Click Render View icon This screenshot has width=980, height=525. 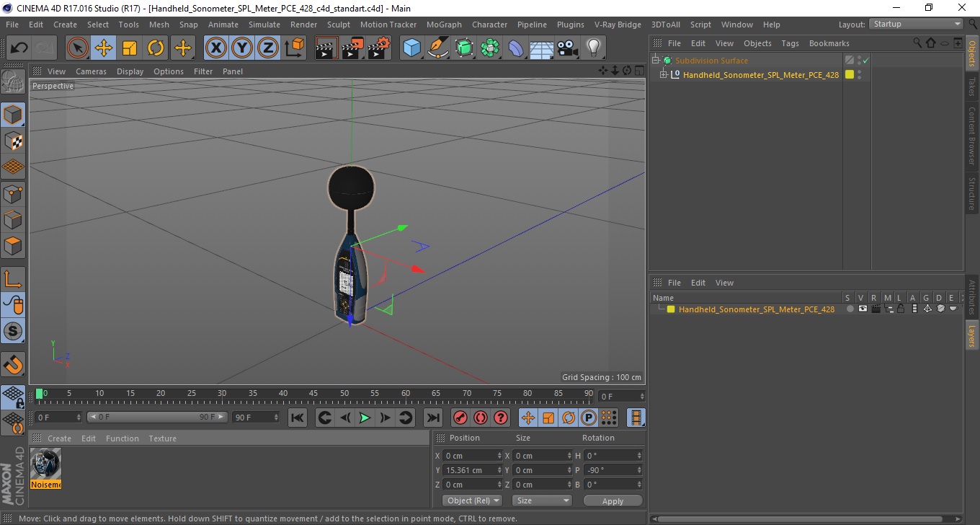click(x=326, y=48)
